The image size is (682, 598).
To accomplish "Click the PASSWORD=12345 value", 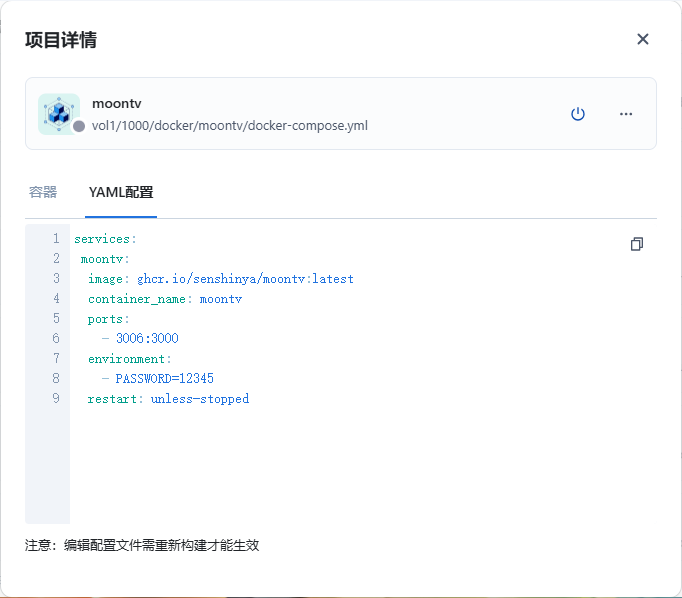I will point(164,378).
